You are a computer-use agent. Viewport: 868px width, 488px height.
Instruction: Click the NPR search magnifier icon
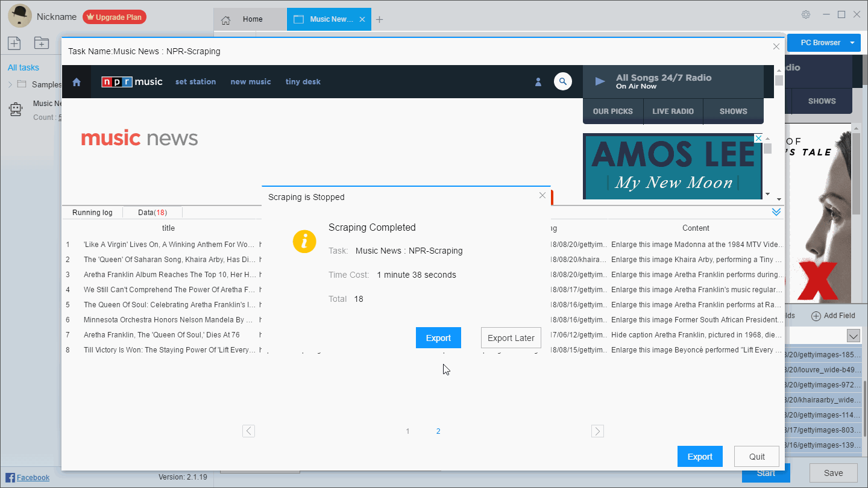click(x=563, y=81)
